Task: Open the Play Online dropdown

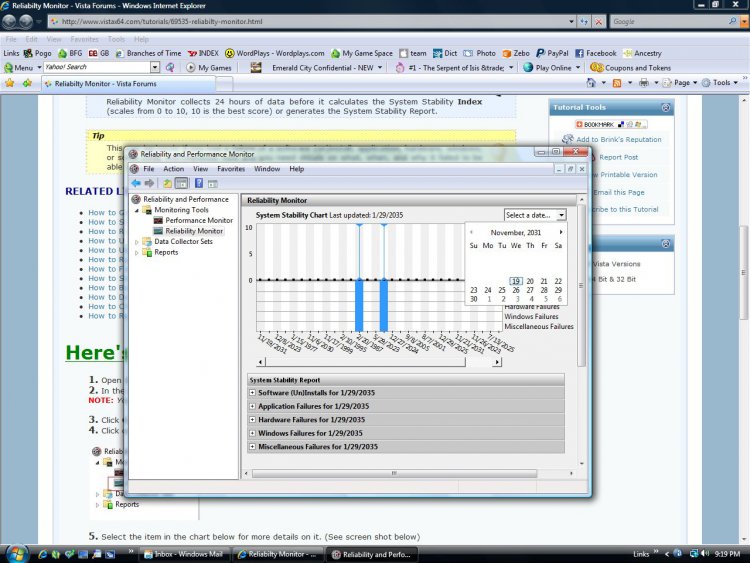Action: 577,68
